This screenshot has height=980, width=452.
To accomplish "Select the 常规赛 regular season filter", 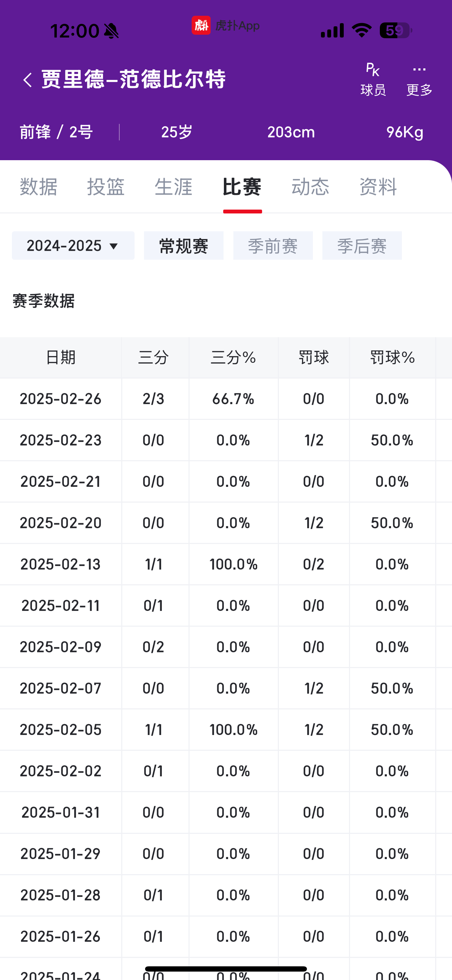I will click(x=184, y=245).
